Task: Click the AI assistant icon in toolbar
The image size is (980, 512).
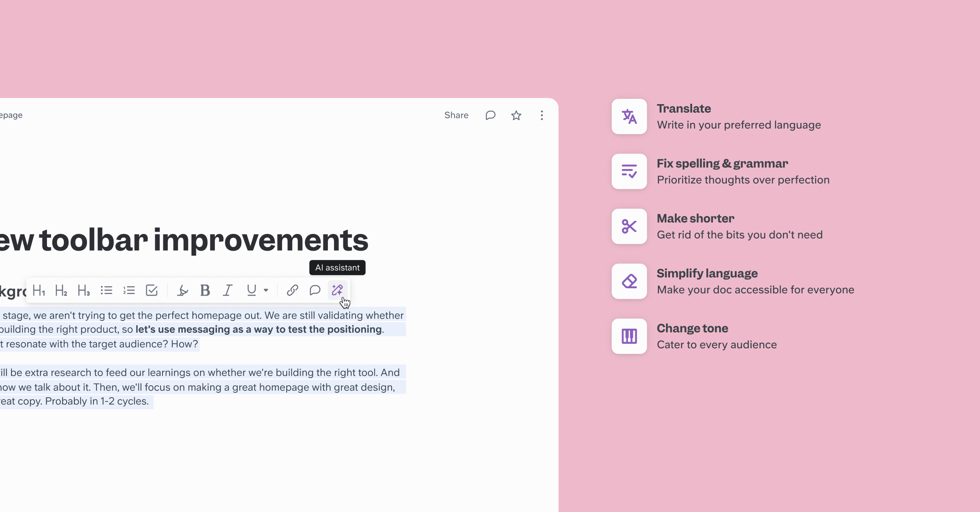Action: click(336, 290)
